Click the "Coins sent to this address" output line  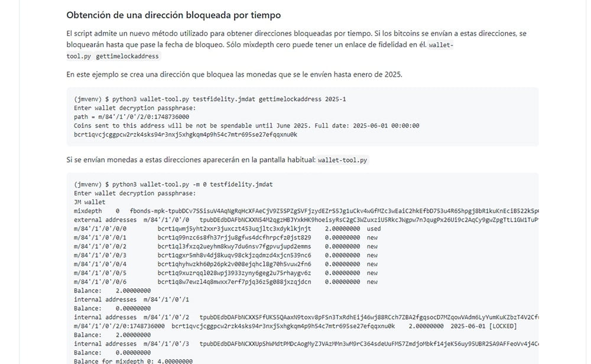tap(246, 125)
